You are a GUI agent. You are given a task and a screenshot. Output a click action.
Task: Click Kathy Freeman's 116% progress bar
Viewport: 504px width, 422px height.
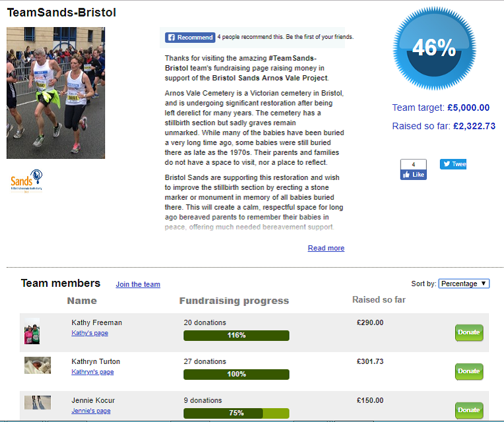click(x=236, y=336)
